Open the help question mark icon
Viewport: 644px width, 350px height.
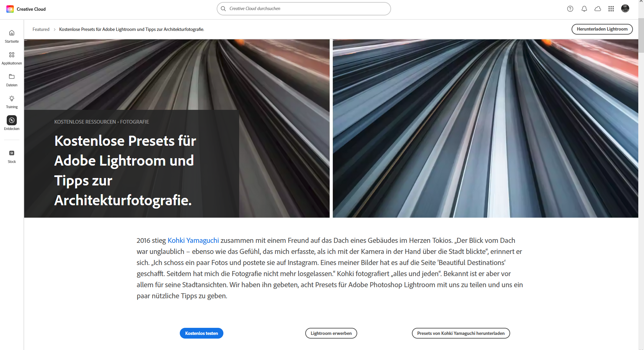[570, 9]
